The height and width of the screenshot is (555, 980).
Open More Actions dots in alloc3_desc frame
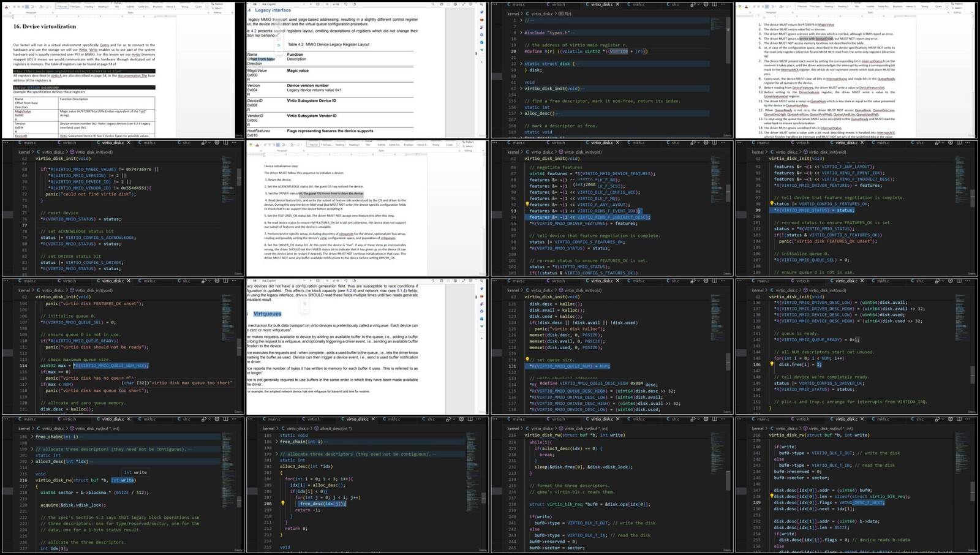480,419
